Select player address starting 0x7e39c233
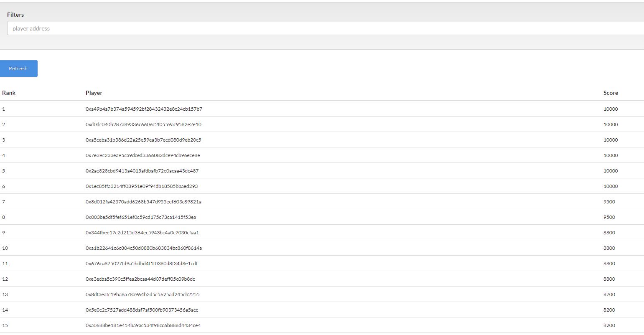The height and width of the screenshot is (335, 644). 143,155
